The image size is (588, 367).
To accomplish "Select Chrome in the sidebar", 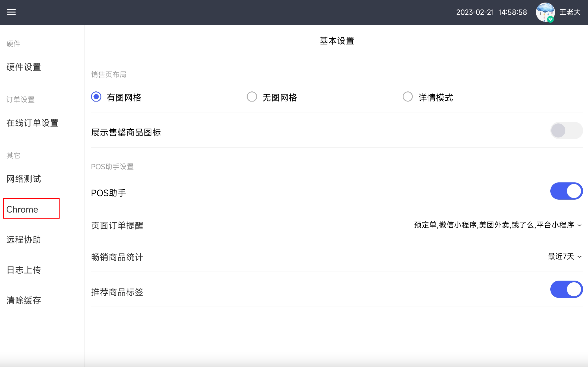I will tap(22, 209).
